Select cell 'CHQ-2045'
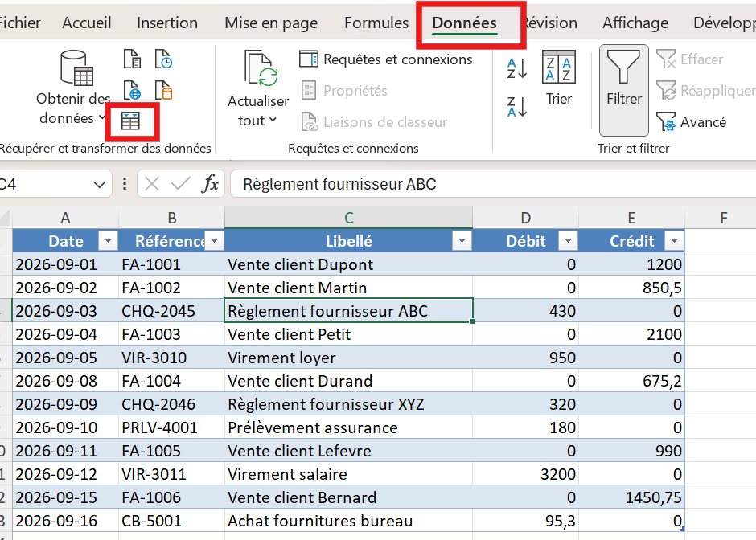This screenshot has height=540, width=756. click(171, 311)
